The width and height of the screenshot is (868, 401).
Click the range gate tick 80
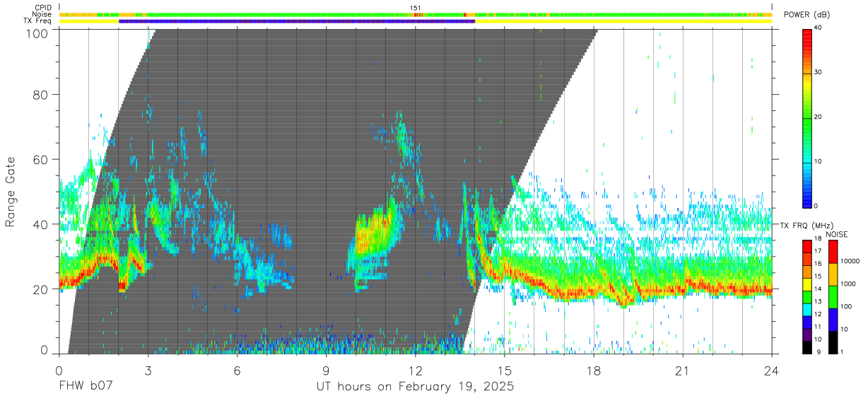[42, 94]
